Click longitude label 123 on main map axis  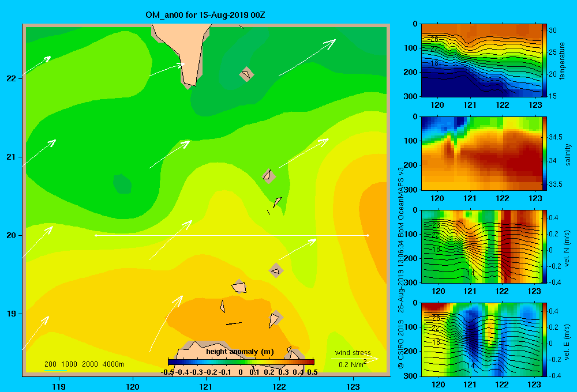point(353,386)
